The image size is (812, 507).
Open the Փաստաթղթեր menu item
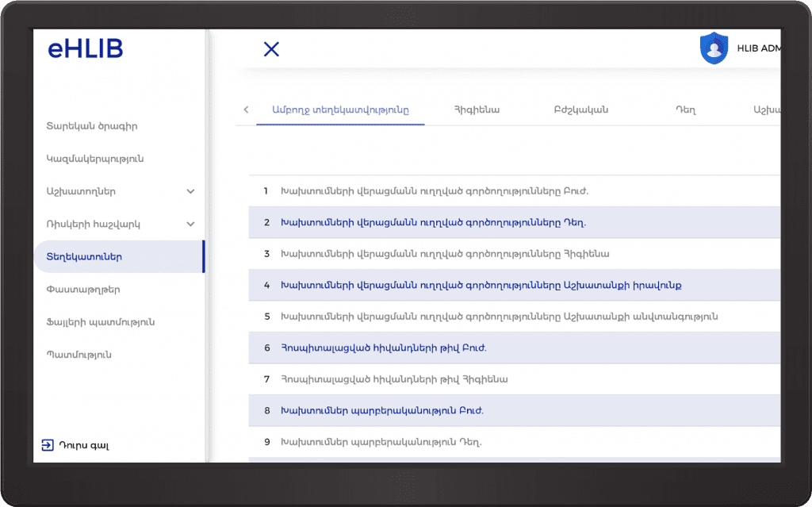pyautogui.click(x=83, y=290)
